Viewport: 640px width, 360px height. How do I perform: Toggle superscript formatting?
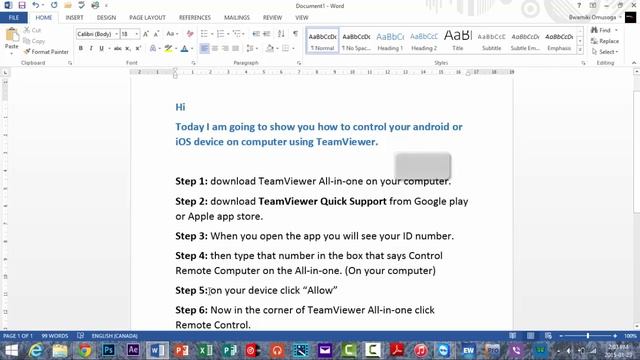pos(138,49)
